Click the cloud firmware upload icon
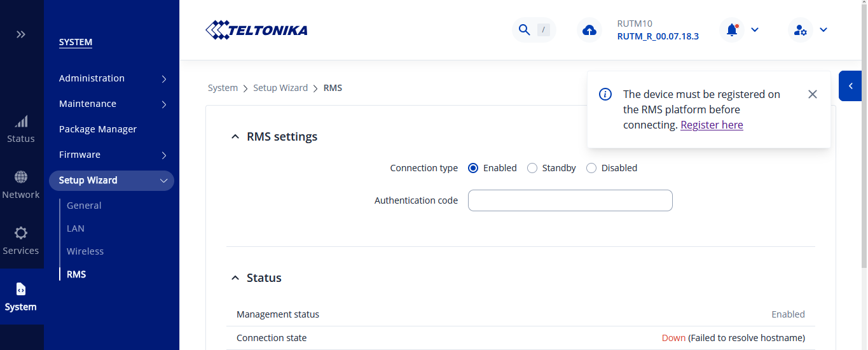This screenshot has width=868, height=350. pyautogui.click(x=589, y=30)
